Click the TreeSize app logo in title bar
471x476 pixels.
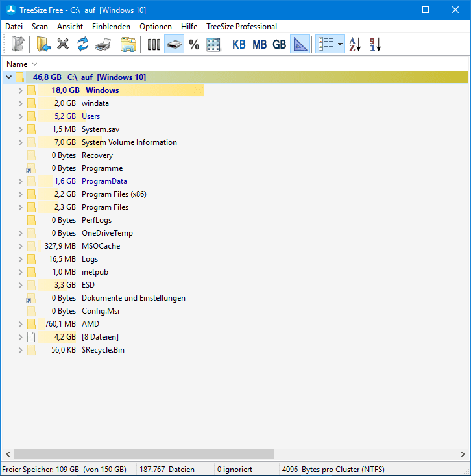coord(11,10)
